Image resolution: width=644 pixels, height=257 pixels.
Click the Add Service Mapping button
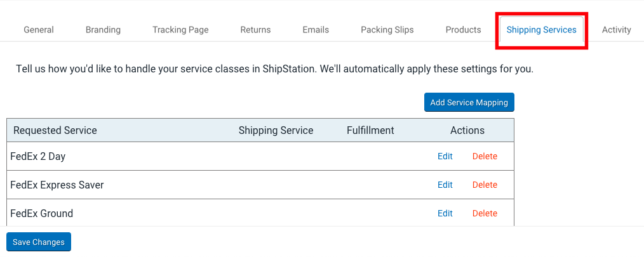tap(469, 102)
